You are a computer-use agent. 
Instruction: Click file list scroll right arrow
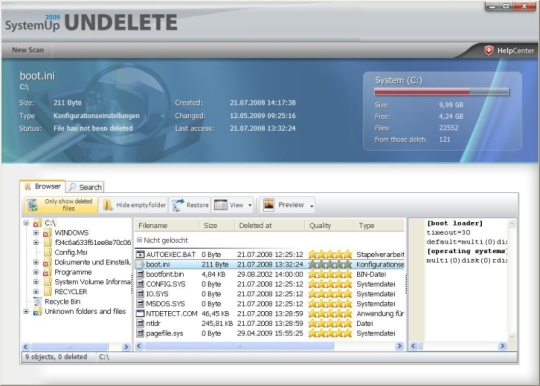point(399,346)
